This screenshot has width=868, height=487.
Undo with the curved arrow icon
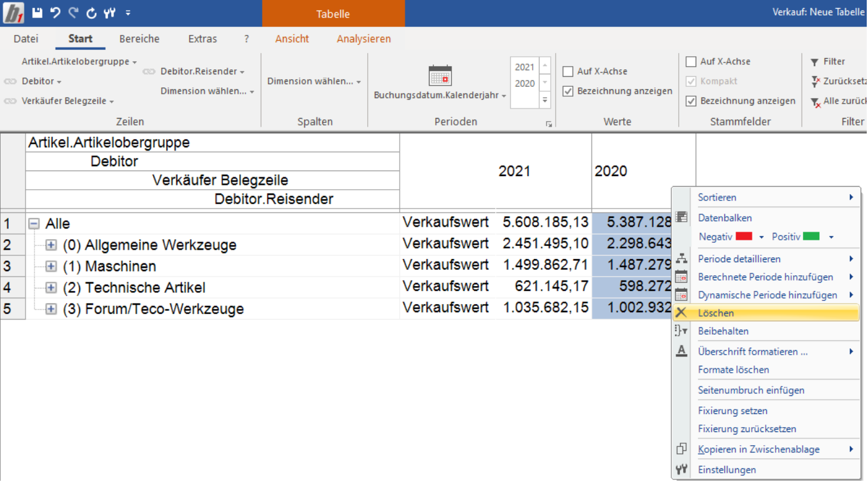click(x=55, y=12)
